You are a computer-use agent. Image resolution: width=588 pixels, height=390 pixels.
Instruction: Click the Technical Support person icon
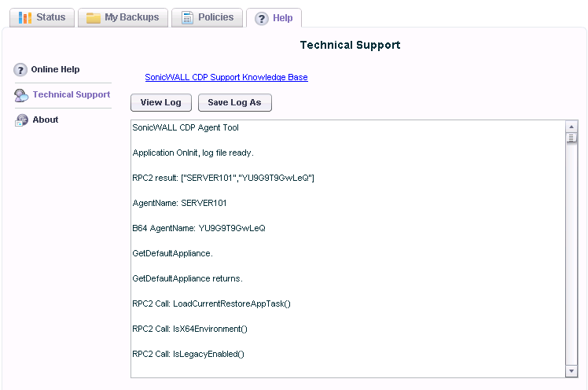pos(21,95)
